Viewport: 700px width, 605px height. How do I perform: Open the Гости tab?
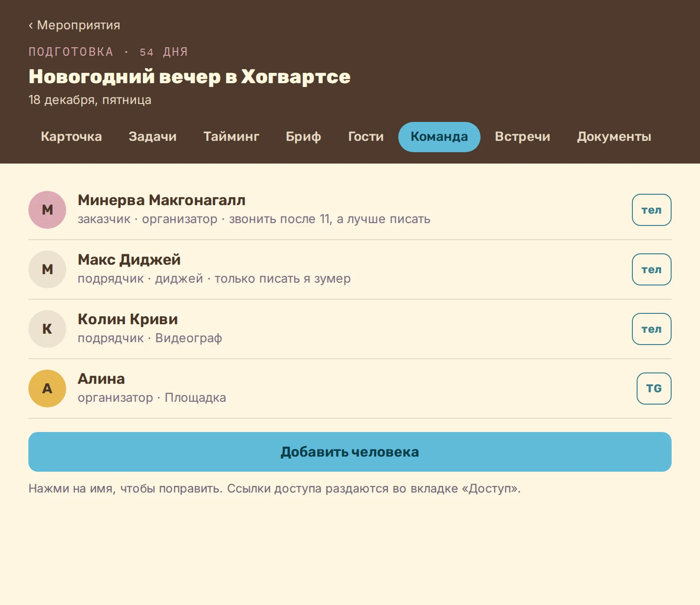pos(366,137)
